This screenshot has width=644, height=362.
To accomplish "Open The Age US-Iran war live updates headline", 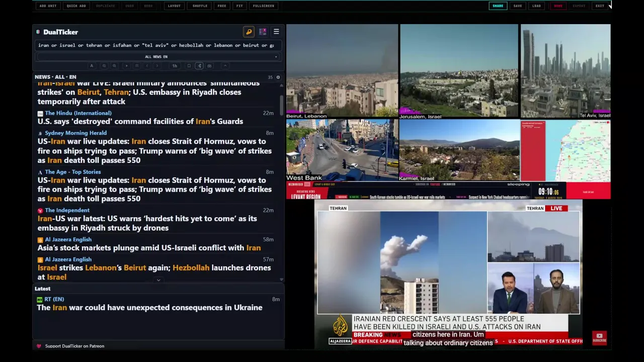I will point(154,190).
